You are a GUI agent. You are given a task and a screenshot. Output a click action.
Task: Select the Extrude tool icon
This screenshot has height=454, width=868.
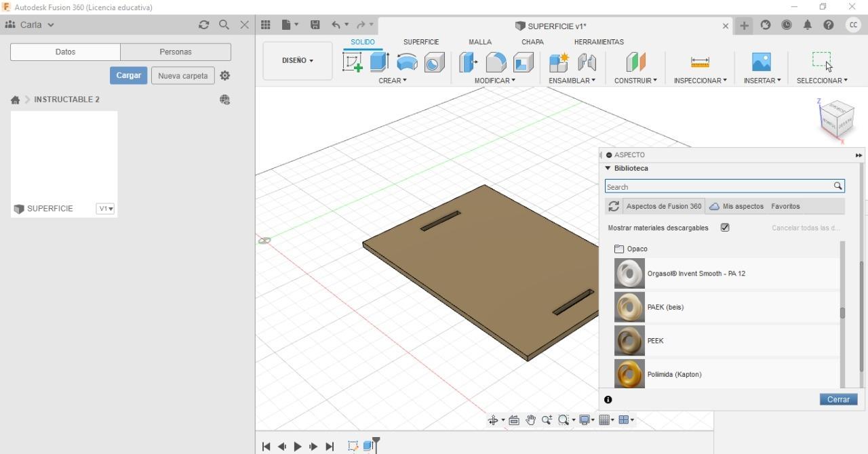point(379,62)
